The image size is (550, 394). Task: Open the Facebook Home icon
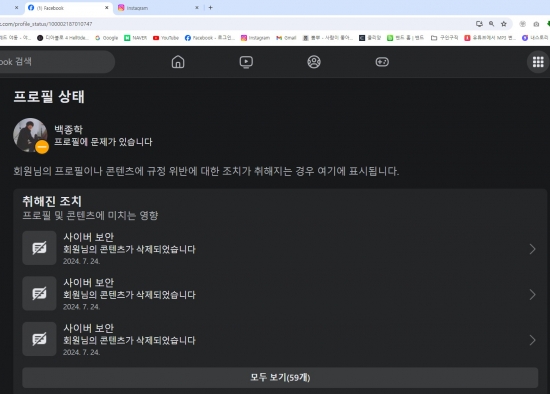[178, 62]
